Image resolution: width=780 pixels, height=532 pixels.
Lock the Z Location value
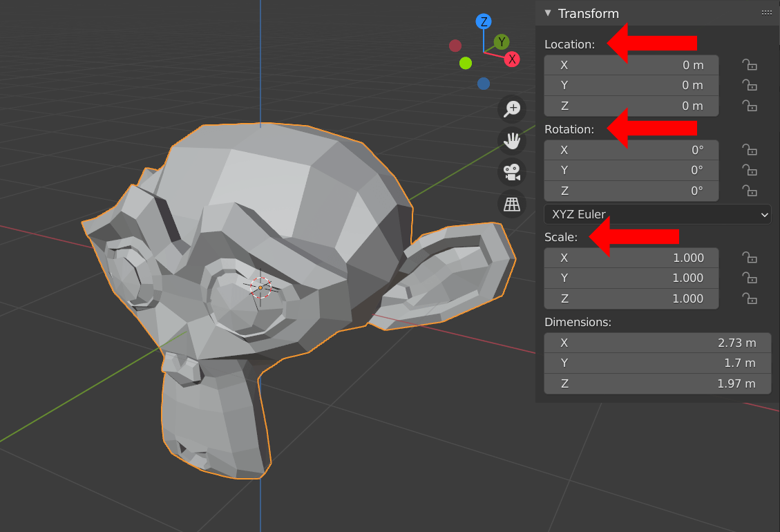click(x=750, y=106)
